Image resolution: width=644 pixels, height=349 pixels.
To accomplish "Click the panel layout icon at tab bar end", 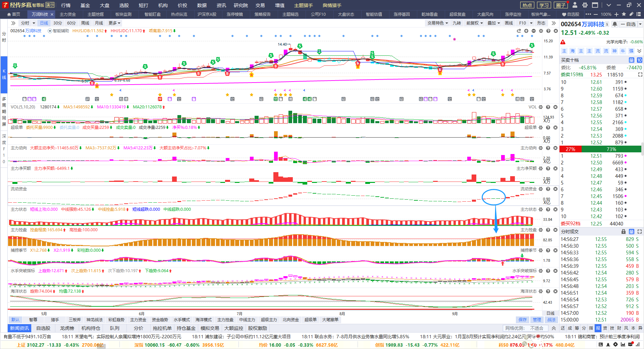I will point(639,14).
